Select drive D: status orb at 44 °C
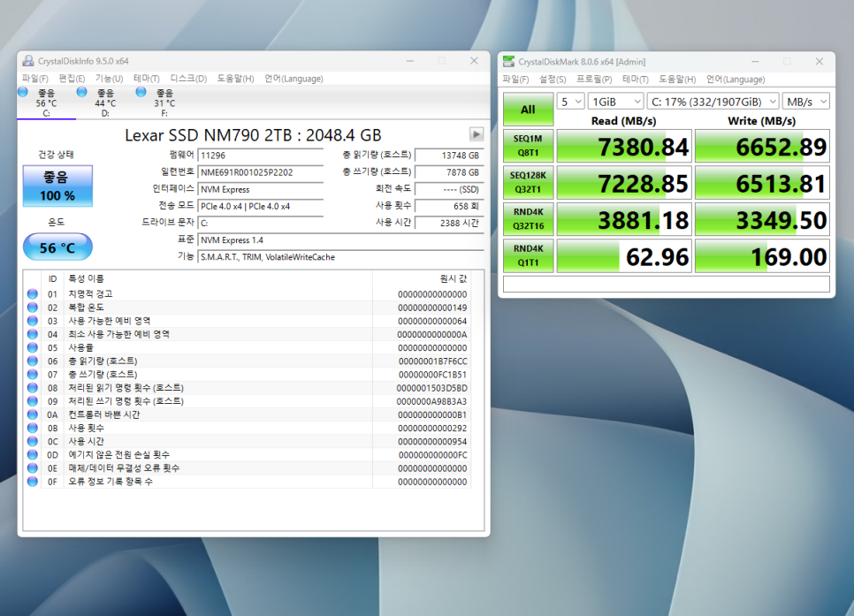Screen dimensions: 854x616 click(x=81, y=92)
